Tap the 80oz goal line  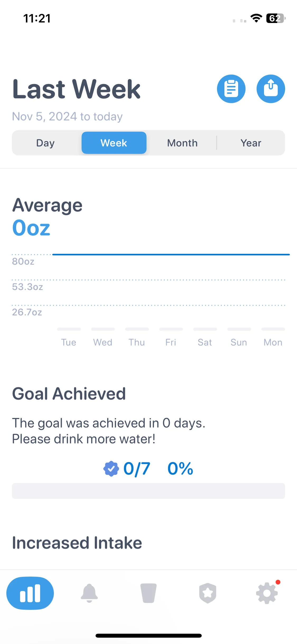[171, 254]
